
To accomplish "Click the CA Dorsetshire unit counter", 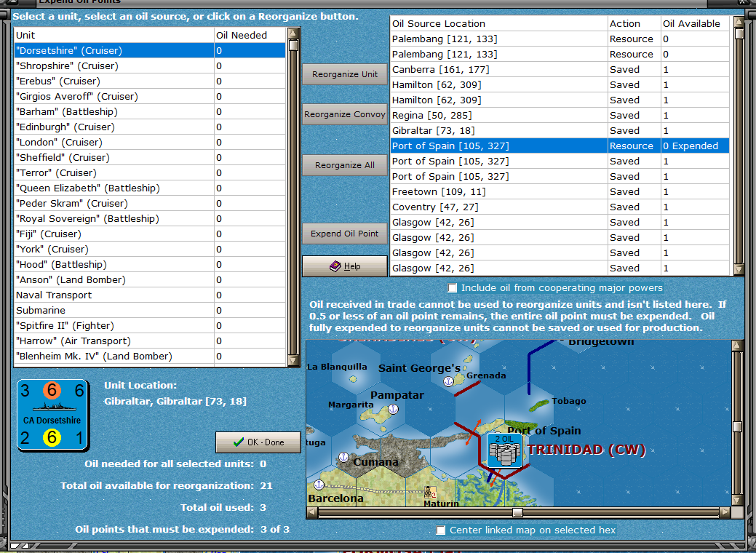I will [x=52, y=415].
